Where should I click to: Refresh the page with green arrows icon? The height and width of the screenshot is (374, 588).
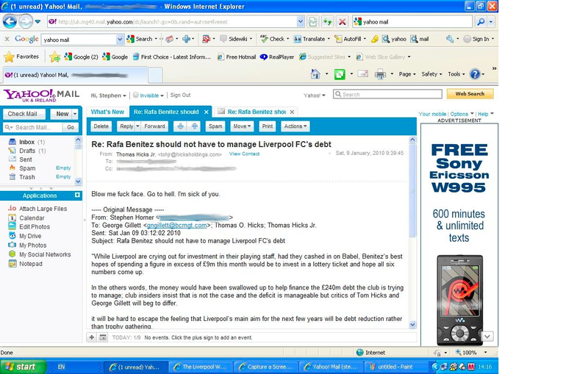(x=327, y=22)
